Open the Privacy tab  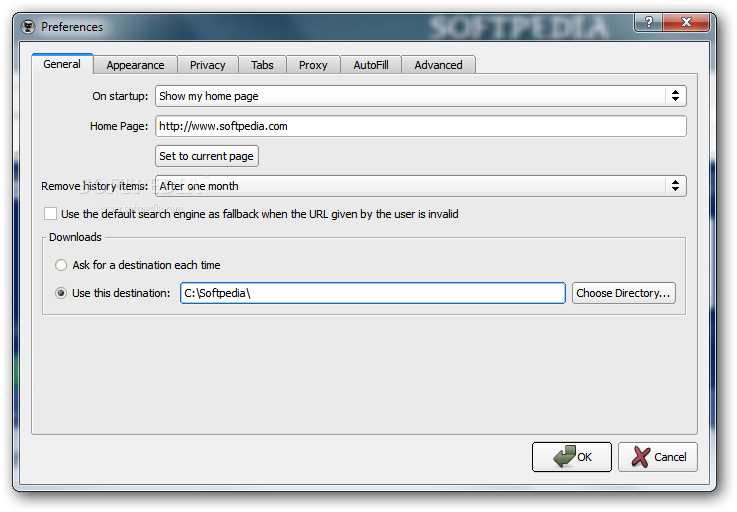click(x=208, y=65)
